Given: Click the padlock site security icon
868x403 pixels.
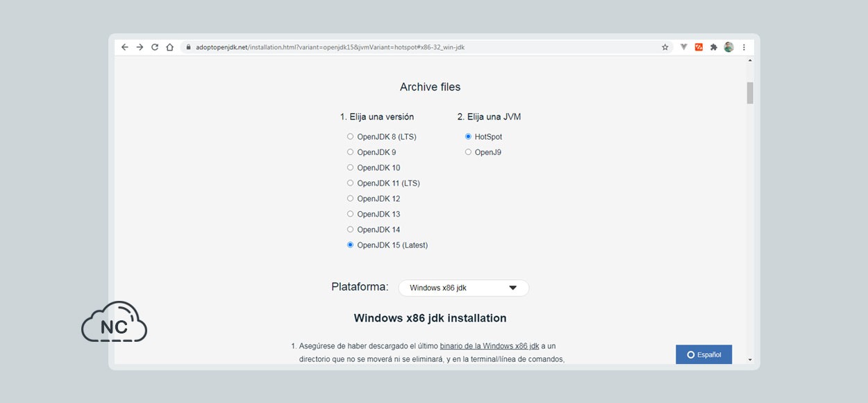Looking at the screenshot, I should pyautogui.click(x=187, y=47).
